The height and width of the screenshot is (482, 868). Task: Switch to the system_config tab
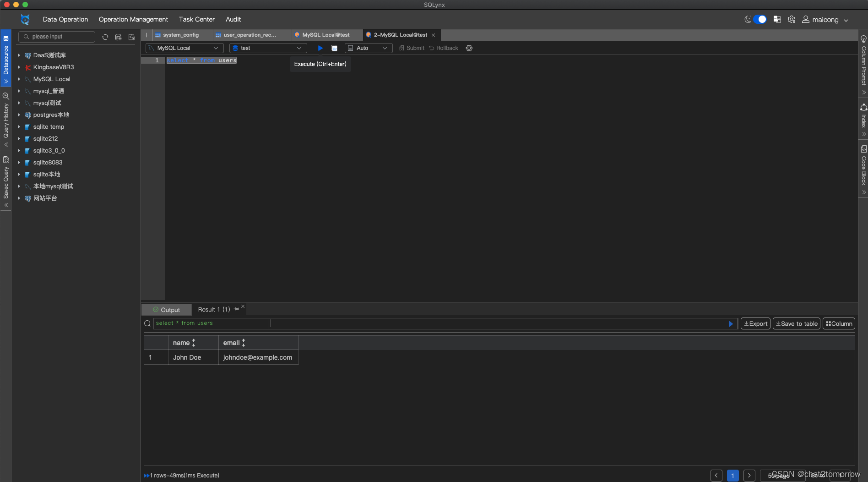(x=180, y=35)
